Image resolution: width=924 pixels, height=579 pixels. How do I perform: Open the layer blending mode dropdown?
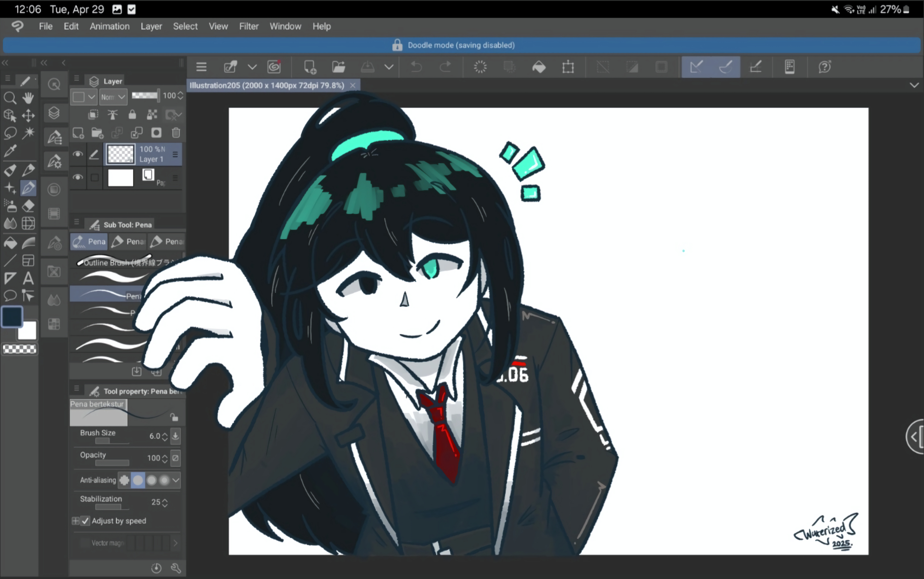[113, 96]
